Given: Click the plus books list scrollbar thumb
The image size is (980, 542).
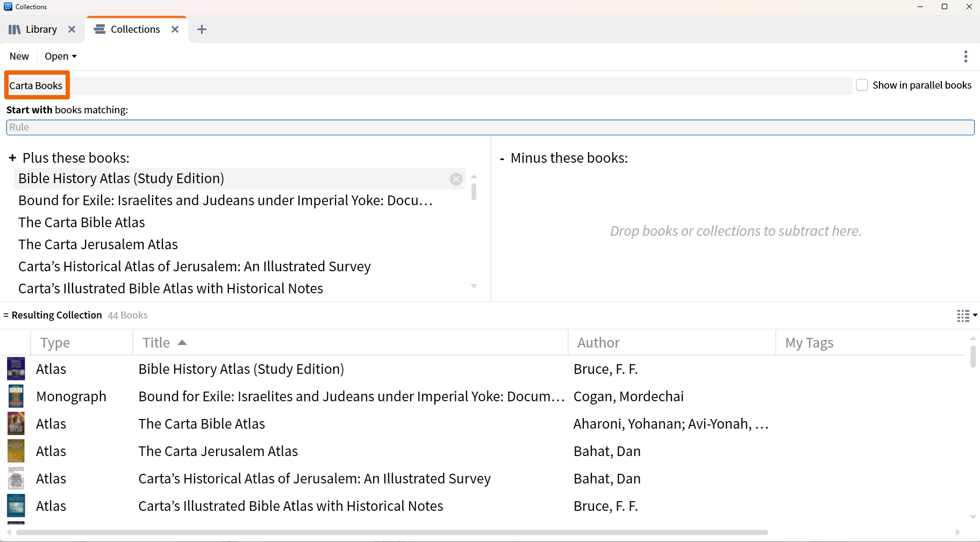Looking at the screenshot, I should 474,192.
